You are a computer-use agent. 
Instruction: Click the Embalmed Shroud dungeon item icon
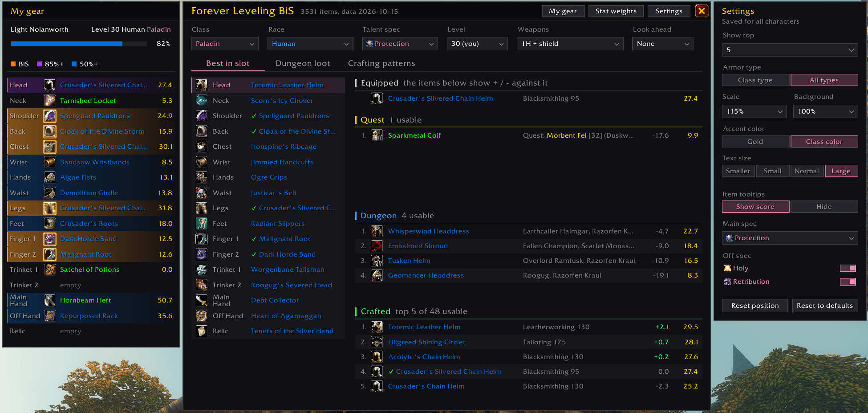[377, 246]
